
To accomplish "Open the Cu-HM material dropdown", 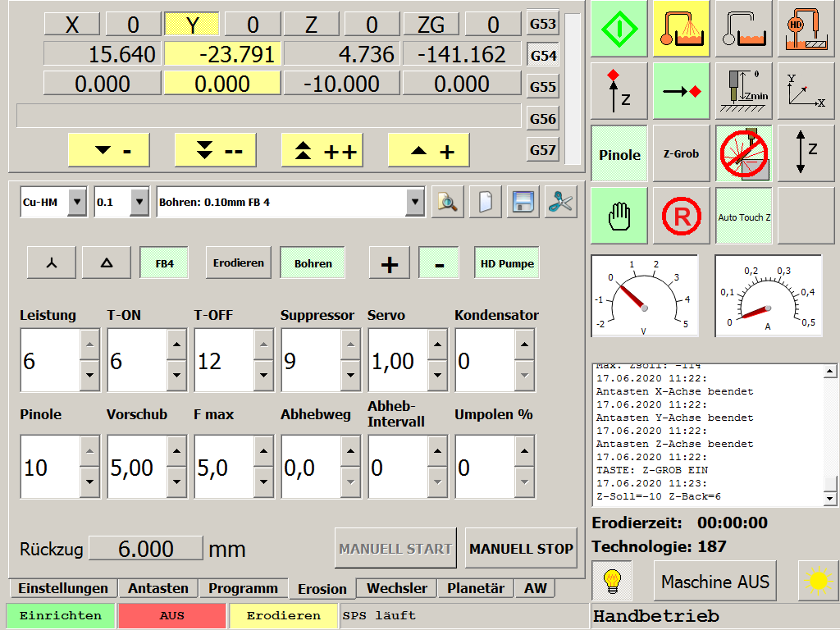I will (77, 202).
